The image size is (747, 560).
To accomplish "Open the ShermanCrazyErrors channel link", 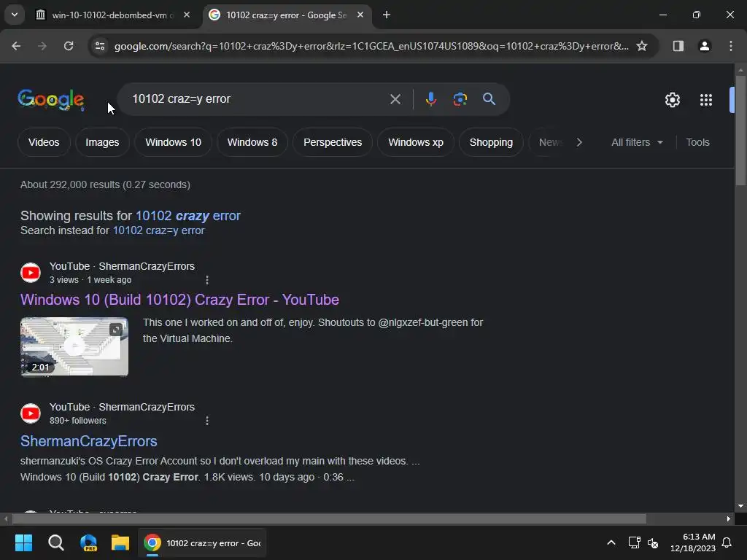I will [88, 441].
